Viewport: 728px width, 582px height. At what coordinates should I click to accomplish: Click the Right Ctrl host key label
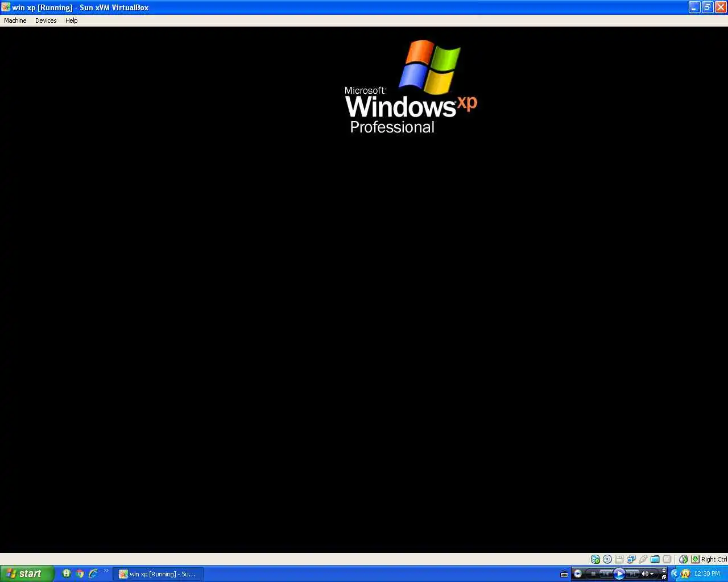pyautogui.click(x=714, y=559)
